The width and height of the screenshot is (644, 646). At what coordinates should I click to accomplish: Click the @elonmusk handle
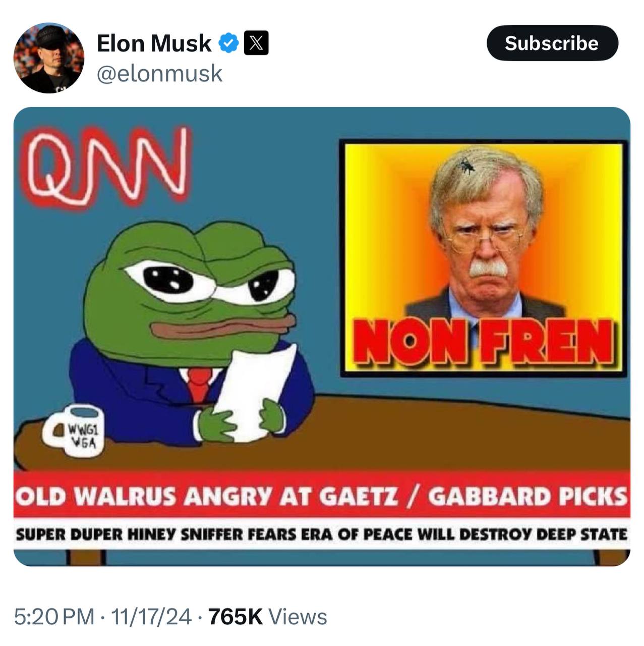159,74
